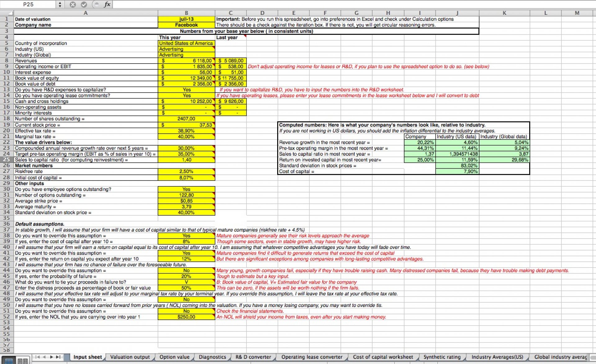
Task: Click the riskfree rate 2,50% cell
Action: tap(186, 171)
